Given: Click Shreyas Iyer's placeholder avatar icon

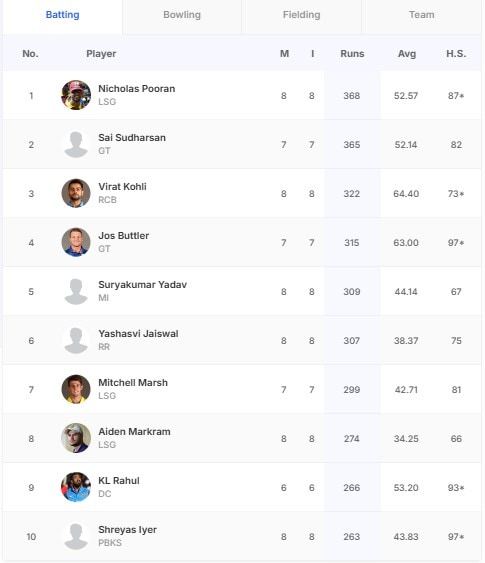Looking at the screenshot, I should point(76,536).
